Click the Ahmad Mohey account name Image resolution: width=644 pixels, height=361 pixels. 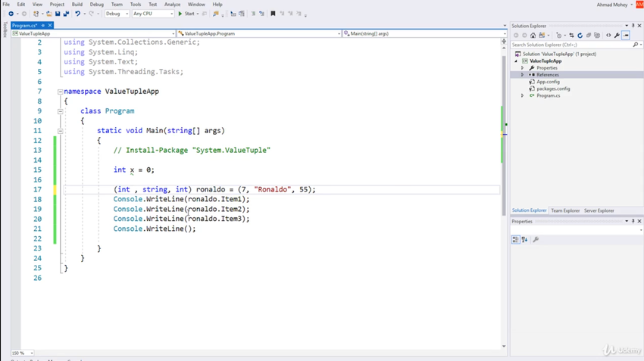pyautogui.click(x=612, y=5)
